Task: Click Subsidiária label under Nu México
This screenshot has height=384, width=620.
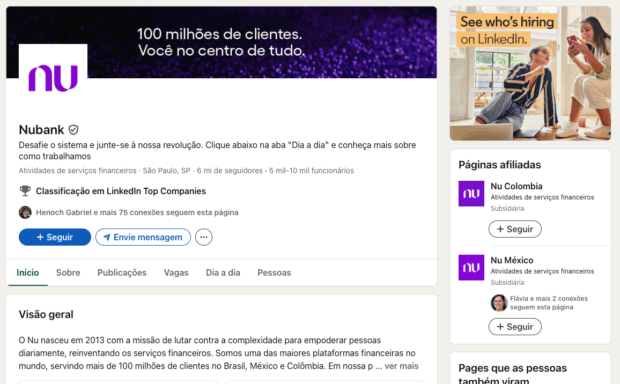Action: 507,282
